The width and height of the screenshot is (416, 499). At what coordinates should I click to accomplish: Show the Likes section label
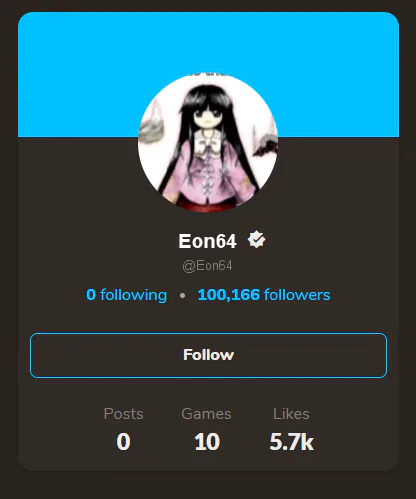[291, 414]
